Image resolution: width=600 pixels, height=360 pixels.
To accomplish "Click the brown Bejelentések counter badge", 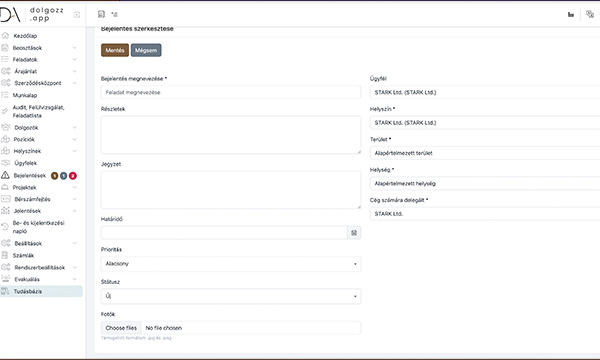I will pos(55,176).
